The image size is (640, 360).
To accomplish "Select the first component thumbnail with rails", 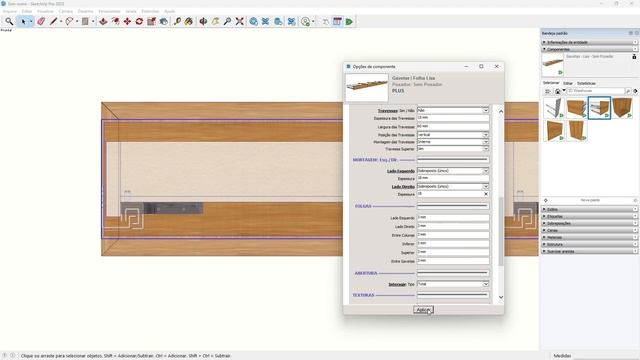I will [553, 108].
